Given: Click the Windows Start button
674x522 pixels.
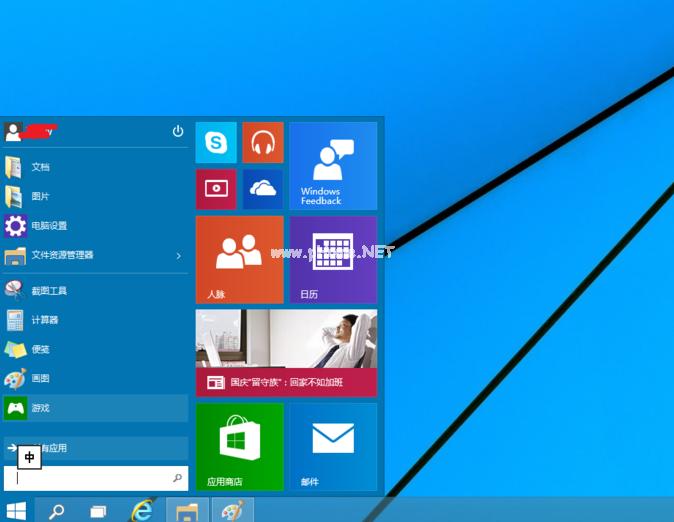Looking at the screenshot, I should tap(16, 511).
